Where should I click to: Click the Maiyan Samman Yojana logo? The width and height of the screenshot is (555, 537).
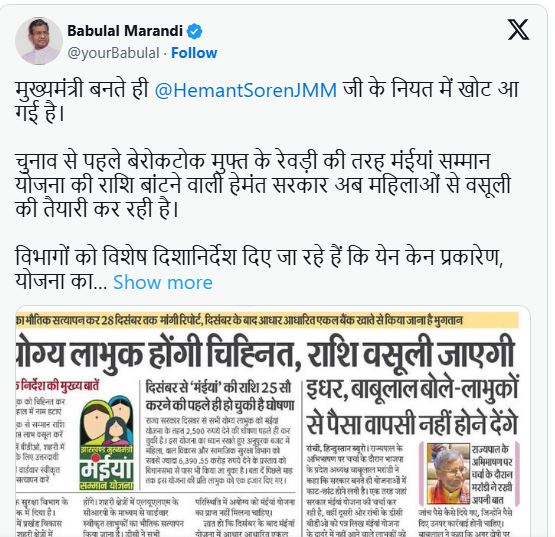coord(107,442)
